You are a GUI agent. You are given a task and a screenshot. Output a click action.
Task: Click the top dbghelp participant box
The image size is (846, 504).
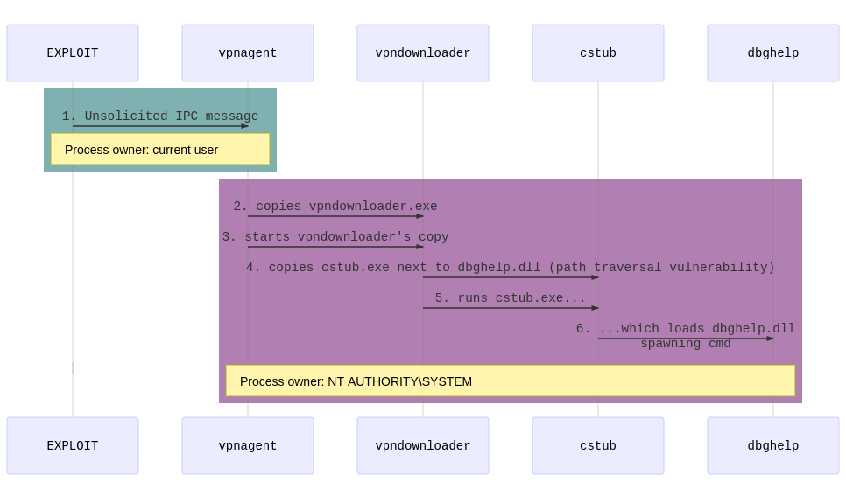[773, 53]
